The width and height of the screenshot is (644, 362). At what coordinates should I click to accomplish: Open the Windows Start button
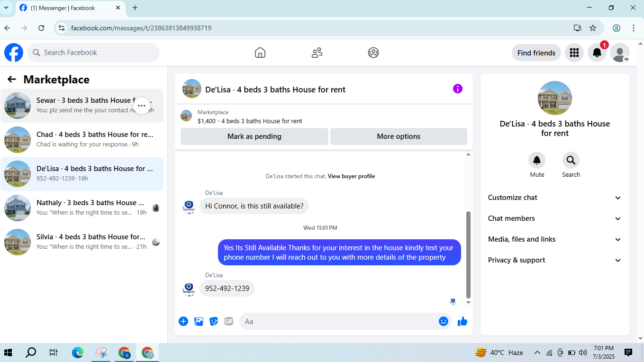[x=8, y=353]
